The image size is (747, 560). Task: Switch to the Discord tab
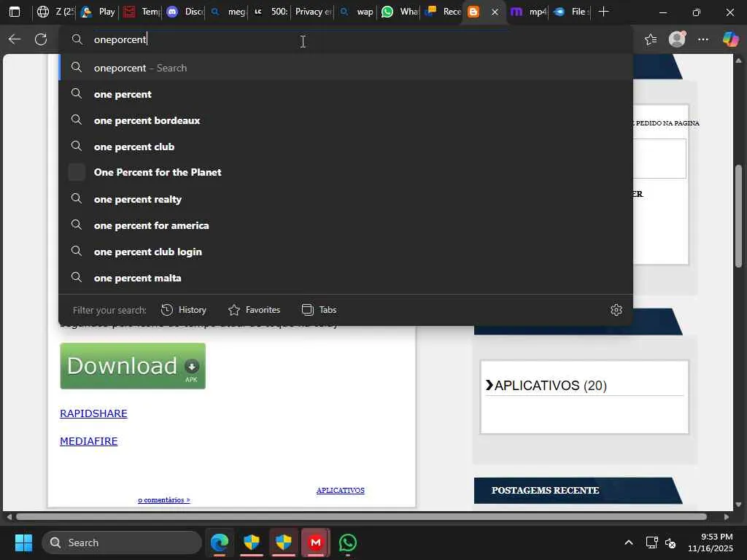tap(185, 12)
